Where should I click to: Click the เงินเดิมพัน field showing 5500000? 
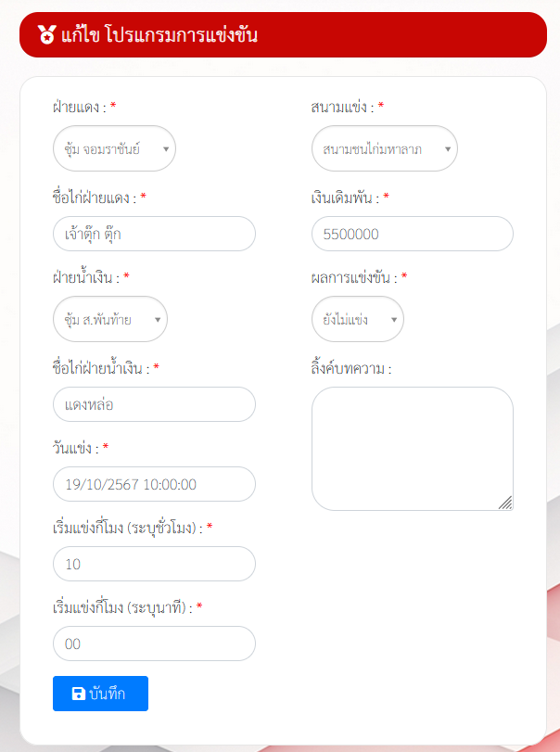click(x=412, y=234)
